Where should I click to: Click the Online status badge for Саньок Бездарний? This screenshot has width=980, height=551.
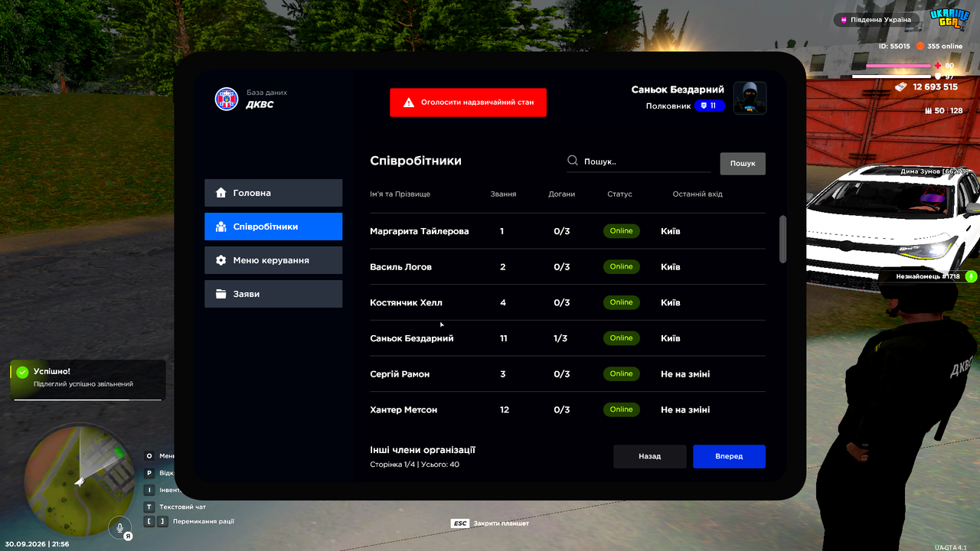622,338
